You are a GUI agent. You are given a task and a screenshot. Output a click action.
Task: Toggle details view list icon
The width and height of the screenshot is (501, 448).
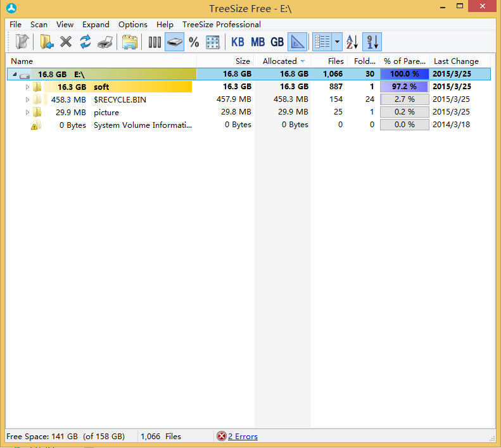point(322,42)
